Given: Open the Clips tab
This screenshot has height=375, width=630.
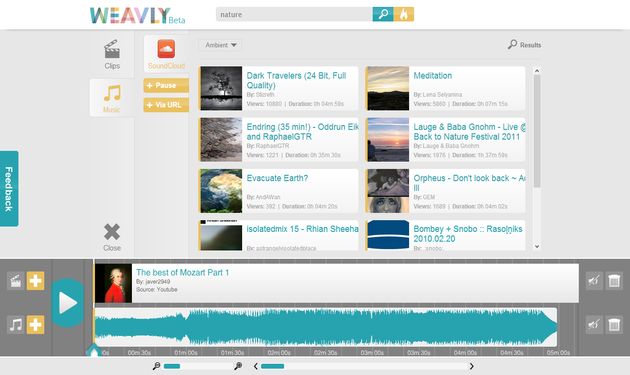Looking at the screenshot, I should [112, 55].
